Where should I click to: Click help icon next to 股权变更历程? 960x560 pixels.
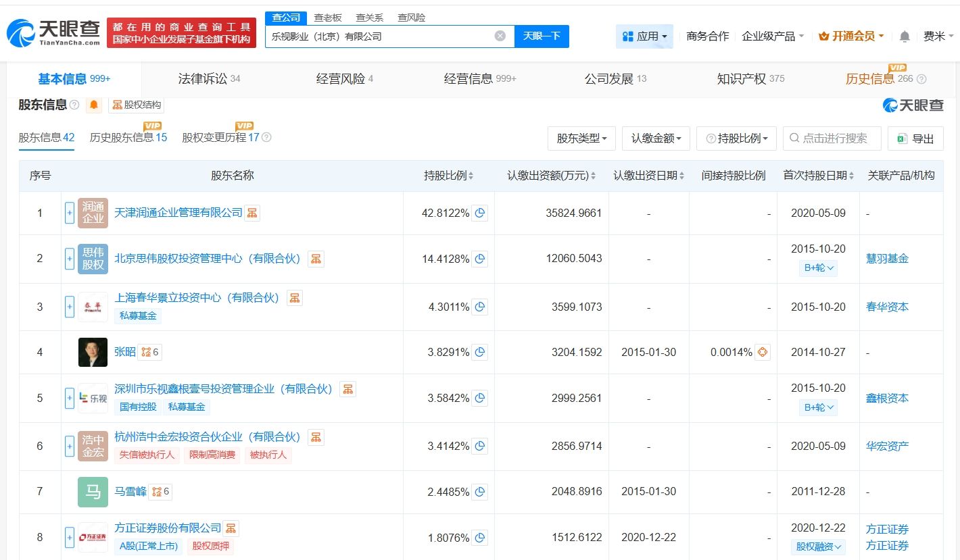pos(266,138)
